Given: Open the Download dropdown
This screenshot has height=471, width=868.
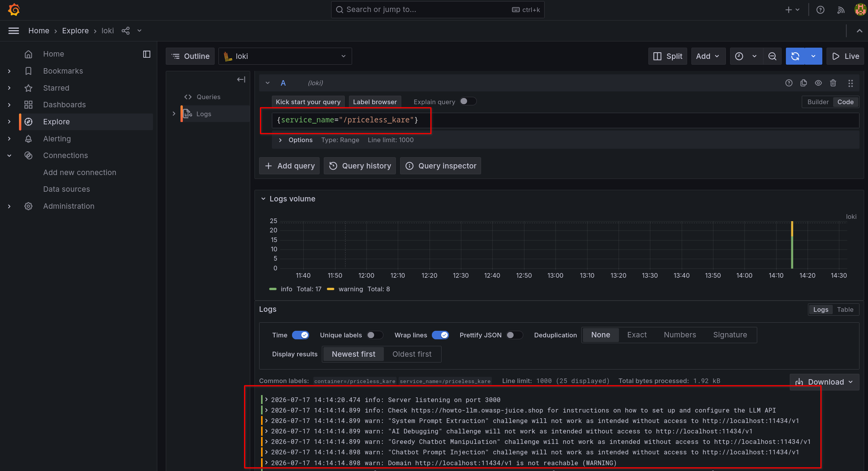Looking at the screenshot, I should [824, 382].
